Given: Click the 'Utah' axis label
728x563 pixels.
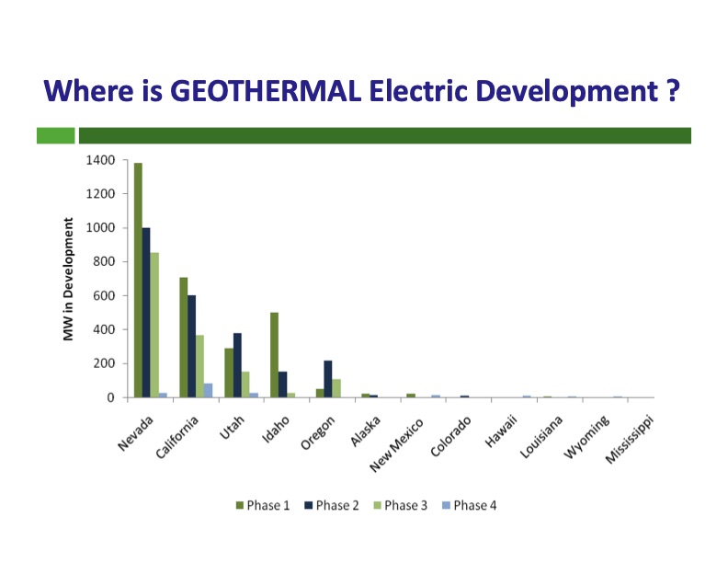Looking at the screenshot, I should [x=232, y=428].
